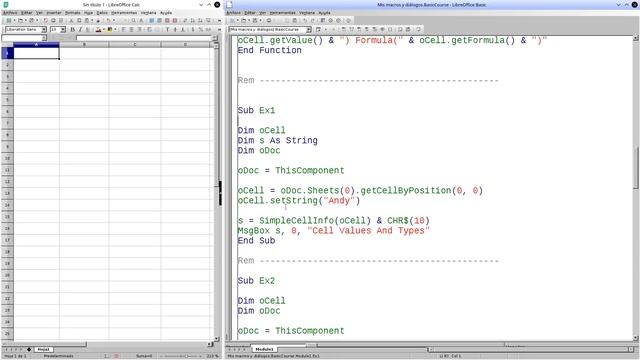640x360 pixels.
Task: Open the Undo dropdown arrow in Calc
Action: point(114,20)
